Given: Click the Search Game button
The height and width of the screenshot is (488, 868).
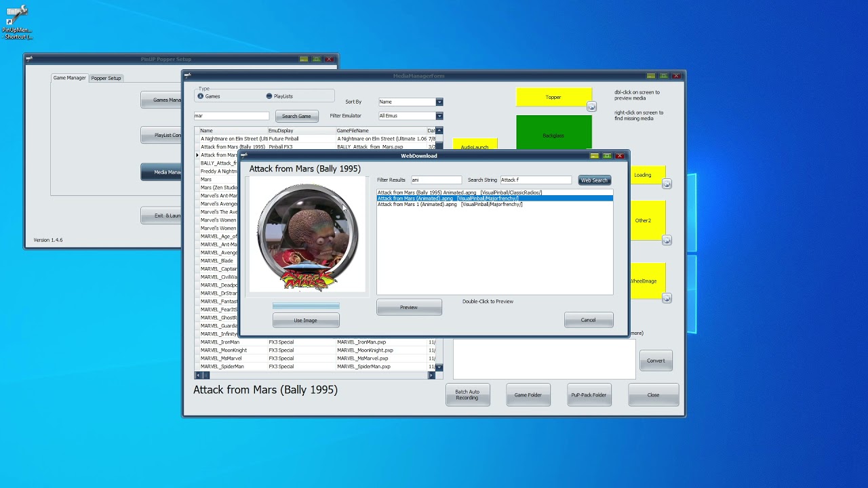Looking at the screenshot, I should point(297,116).
